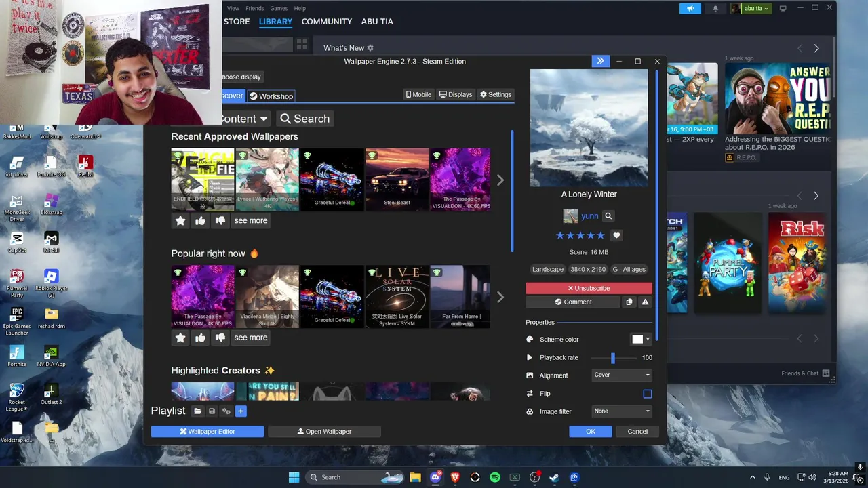Open the abu tia account dropdown in Steam
Image resolution: width=868 pixels, height=488 pixels.
[751, 8]
